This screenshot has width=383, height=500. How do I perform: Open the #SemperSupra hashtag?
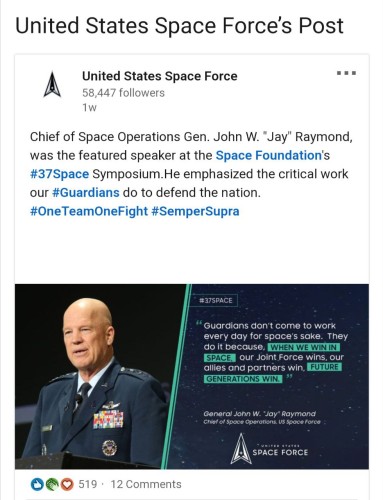click(x=195, y=211)
